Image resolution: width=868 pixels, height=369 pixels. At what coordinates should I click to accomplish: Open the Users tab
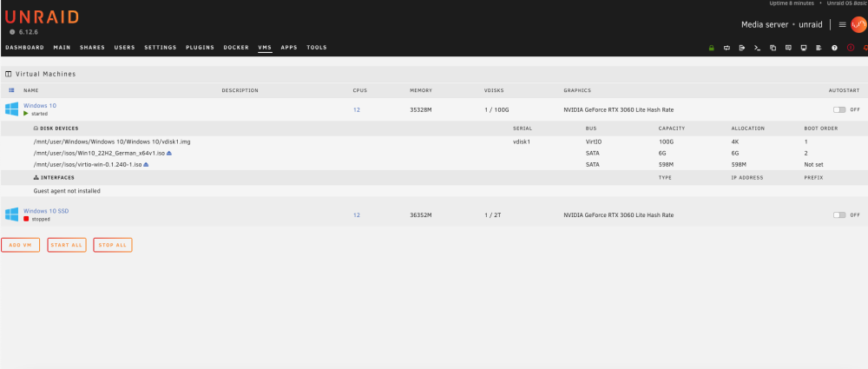click(x=124, y=48)
